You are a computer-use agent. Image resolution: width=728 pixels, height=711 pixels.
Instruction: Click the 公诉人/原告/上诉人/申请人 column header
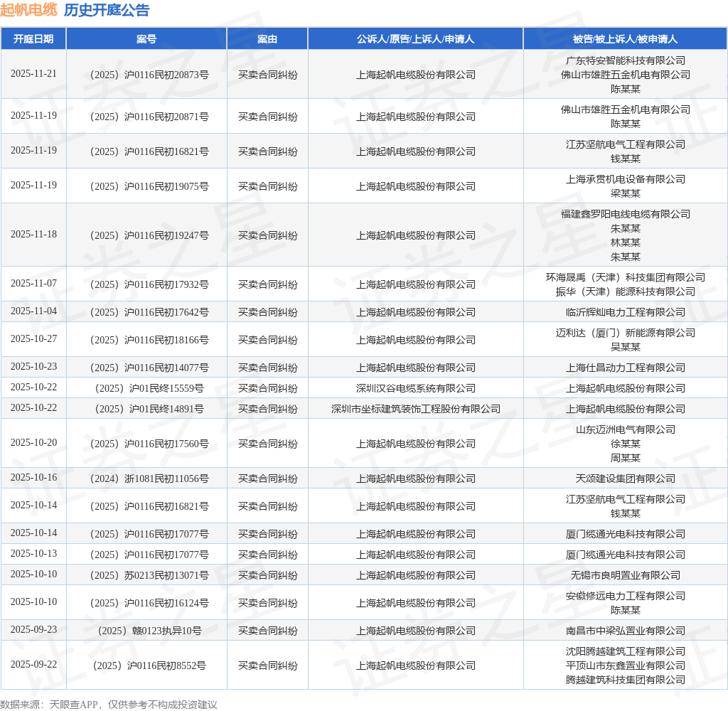[415, 39]
